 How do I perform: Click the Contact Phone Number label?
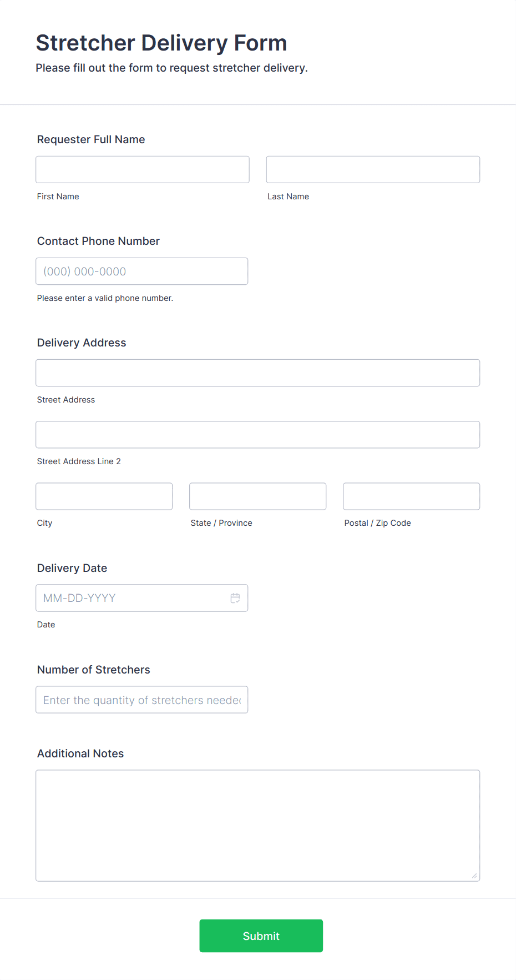point(98,241)
